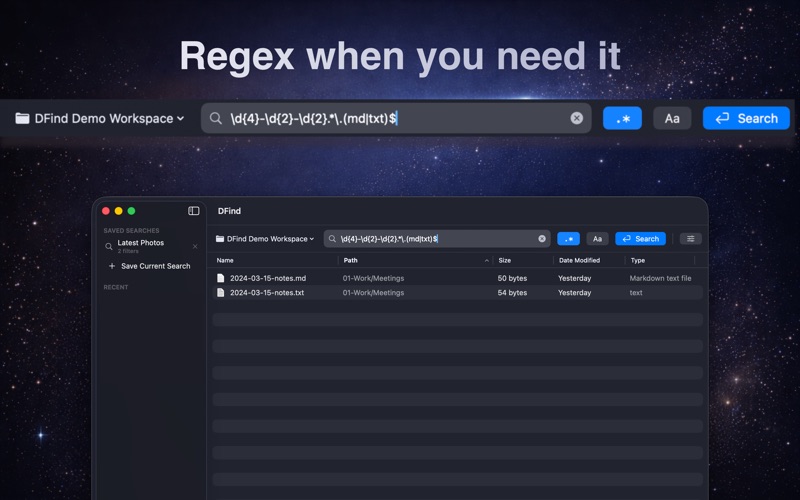Sort results by the Size column

[x=505, y=260]
